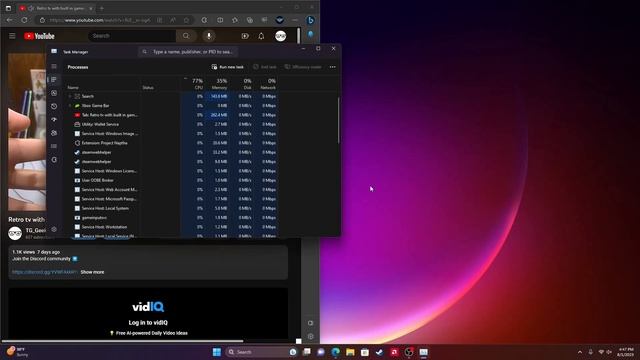Open the Details page in Task Manager sidebar
The image size is (640, 360).
pos(54,146)
